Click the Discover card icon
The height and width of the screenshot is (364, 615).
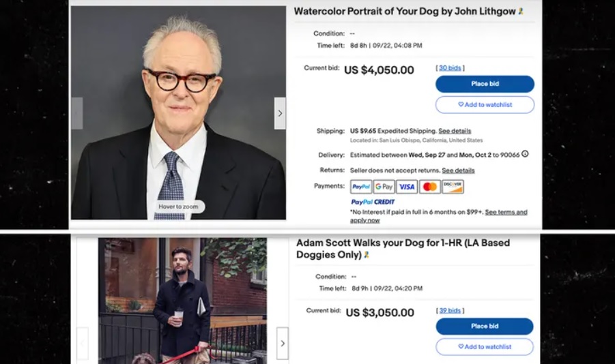(453, 187)
